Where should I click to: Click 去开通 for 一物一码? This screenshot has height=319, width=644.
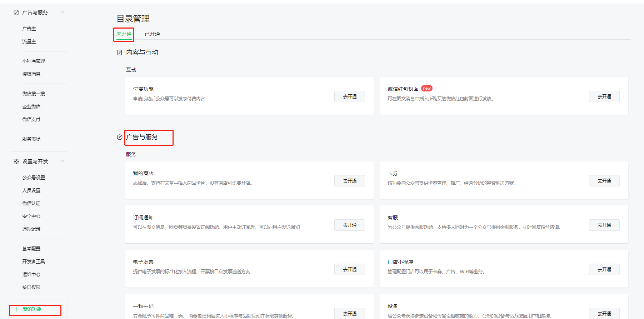click(x=350, y=313)
